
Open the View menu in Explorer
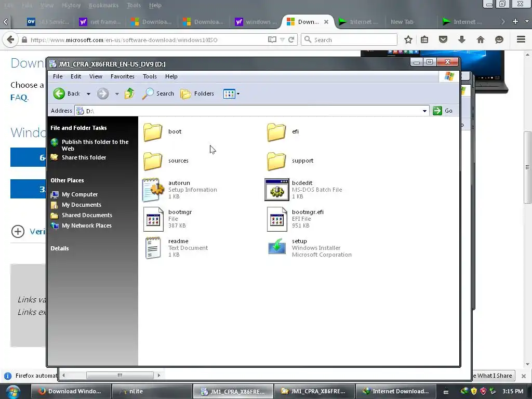96,76
